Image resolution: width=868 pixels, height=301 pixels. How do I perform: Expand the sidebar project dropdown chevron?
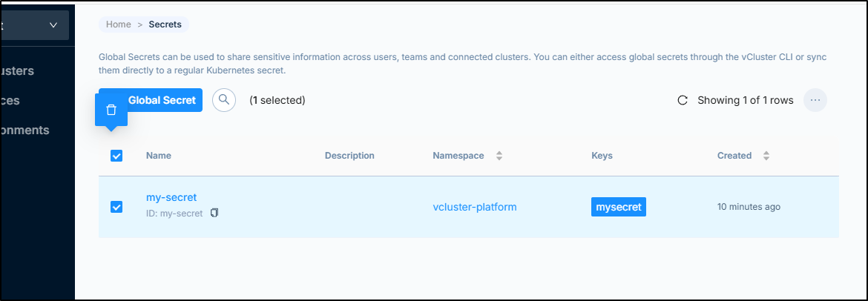[53, 25]
